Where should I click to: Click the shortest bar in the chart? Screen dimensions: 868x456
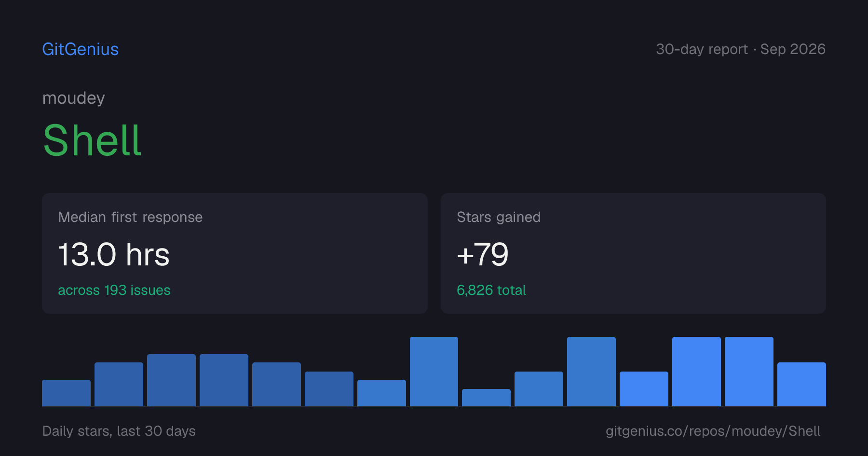(486, 398)
